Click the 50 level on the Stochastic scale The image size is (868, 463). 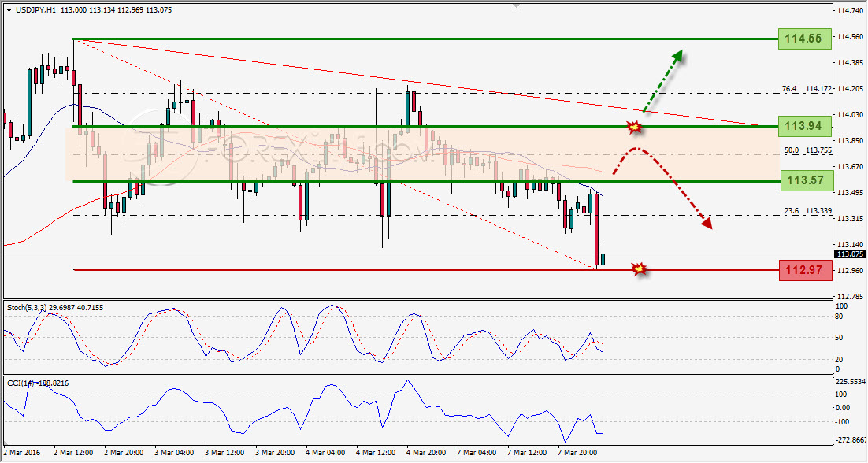tap(839, 338)
